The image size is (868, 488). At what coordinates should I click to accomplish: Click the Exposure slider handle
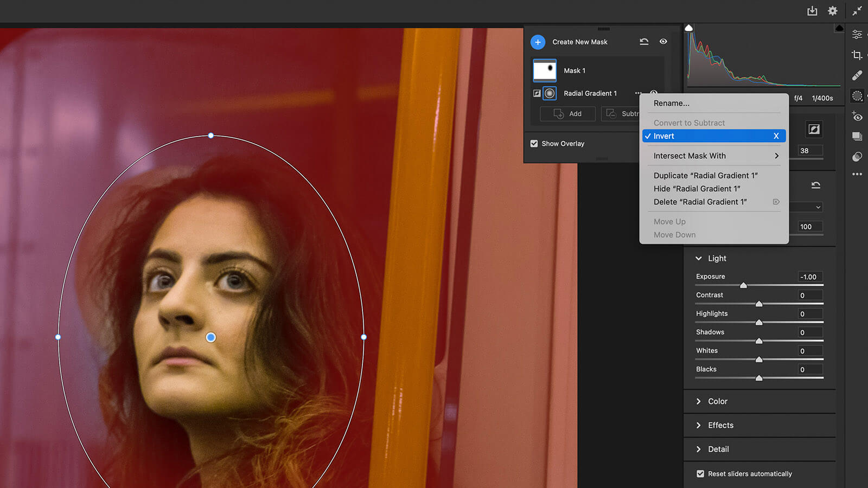pos(744,285)
